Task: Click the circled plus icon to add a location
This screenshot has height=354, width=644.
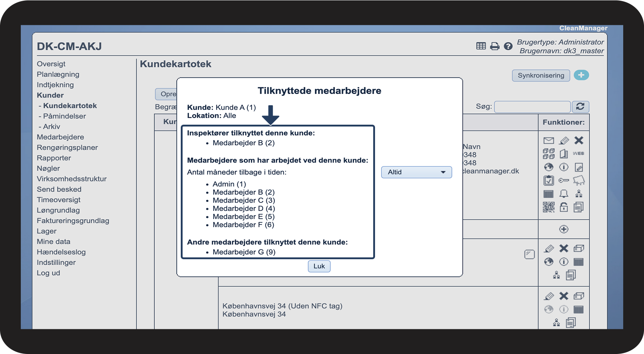Action: pos(564,229)
